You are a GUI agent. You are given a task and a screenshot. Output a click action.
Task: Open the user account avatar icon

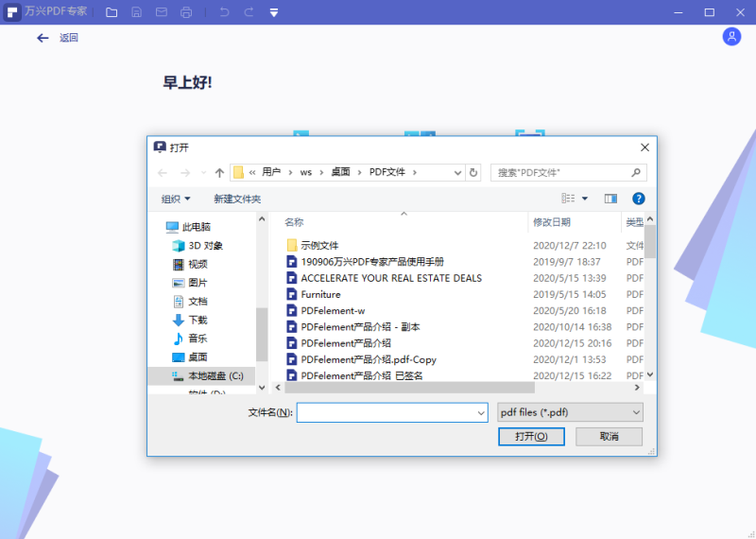click(731, 37)
